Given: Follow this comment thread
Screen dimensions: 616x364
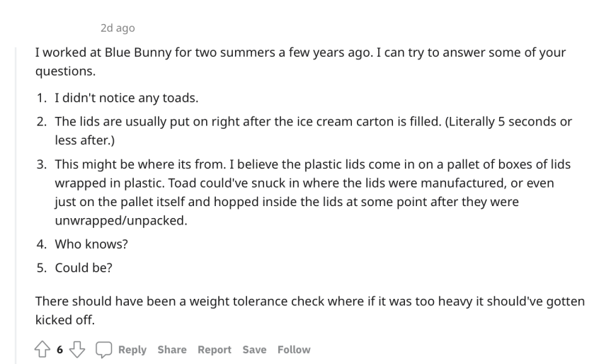Looking at the screenshot, I should [x=294, y=349].
